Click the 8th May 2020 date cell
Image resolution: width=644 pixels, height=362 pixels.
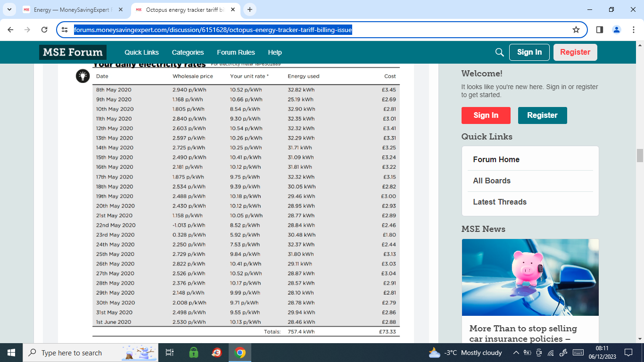coord(114,90)
